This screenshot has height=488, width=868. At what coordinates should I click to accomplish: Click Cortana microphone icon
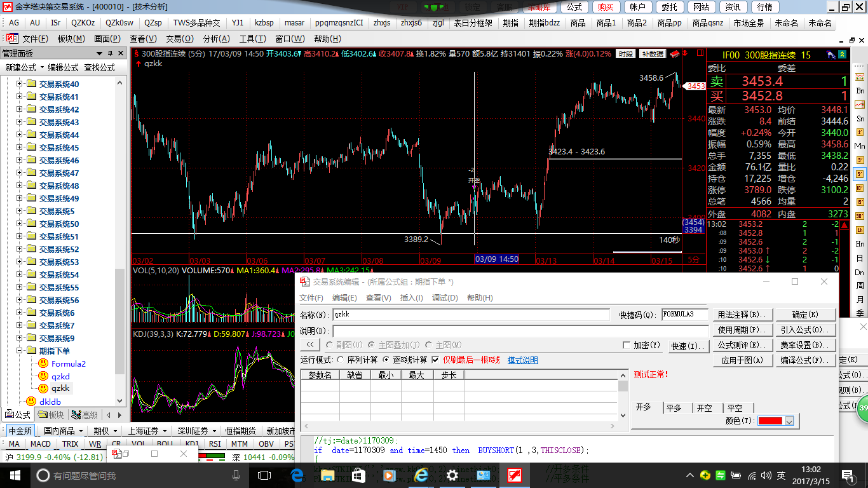tap(236, 475)
